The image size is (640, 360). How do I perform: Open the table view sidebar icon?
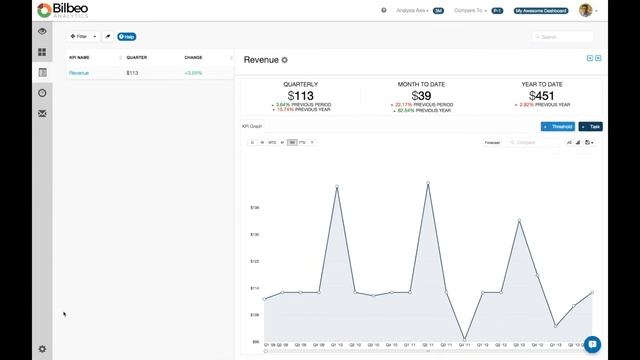click(x=42, y=72)
